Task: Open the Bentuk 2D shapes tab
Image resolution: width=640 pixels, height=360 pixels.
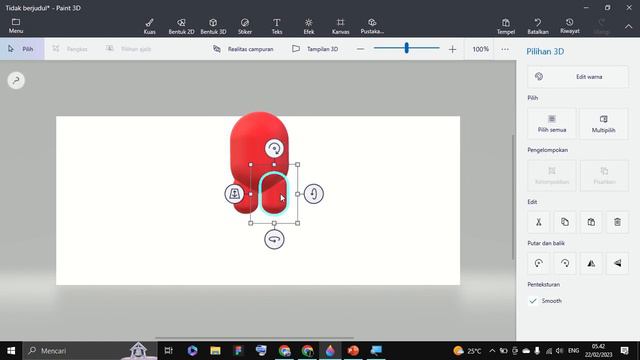Action: pyautogui.click(x=181, y=26)
